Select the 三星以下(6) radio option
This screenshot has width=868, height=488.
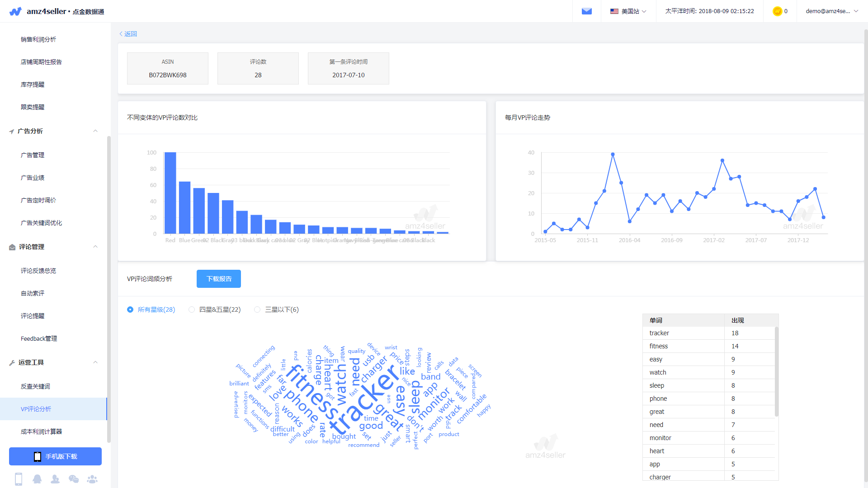tap(257, 310)
